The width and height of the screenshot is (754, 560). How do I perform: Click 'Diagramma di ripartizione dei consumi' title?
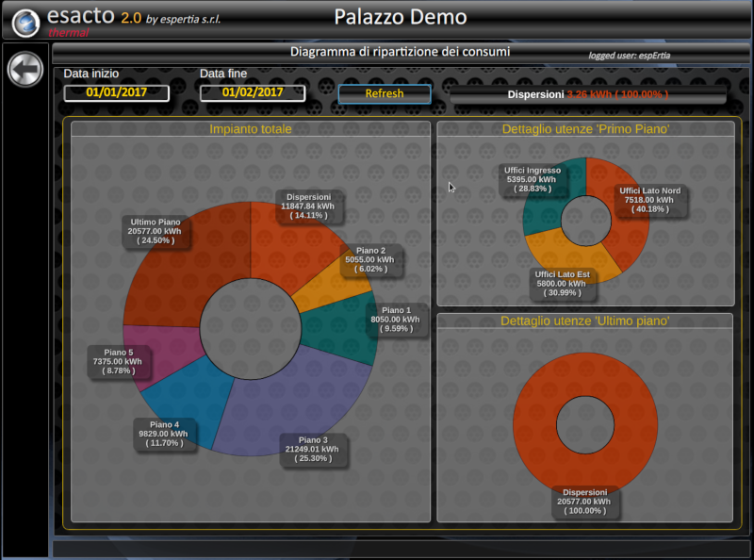(400, 52)
